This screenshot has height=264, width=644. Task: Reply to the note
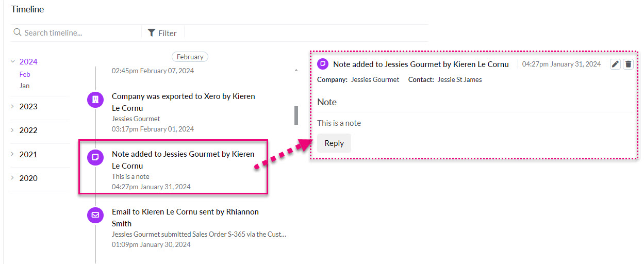pos(334,143)
